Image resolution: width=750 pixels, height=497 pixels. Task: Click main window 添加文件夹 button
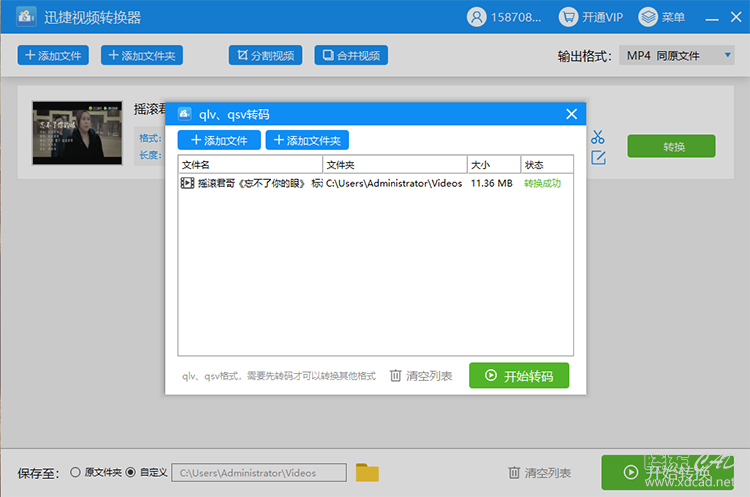[142, 55]
